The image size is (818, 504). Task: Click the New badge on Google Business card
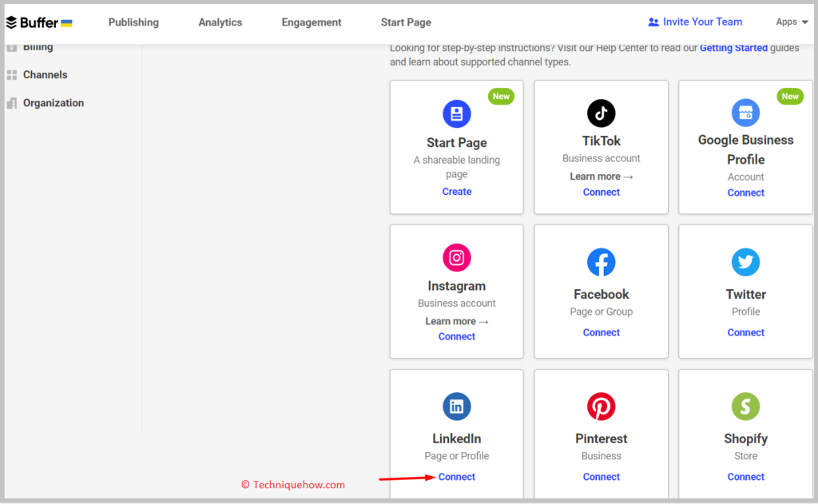pyautogui.click(x=790, y=96)
